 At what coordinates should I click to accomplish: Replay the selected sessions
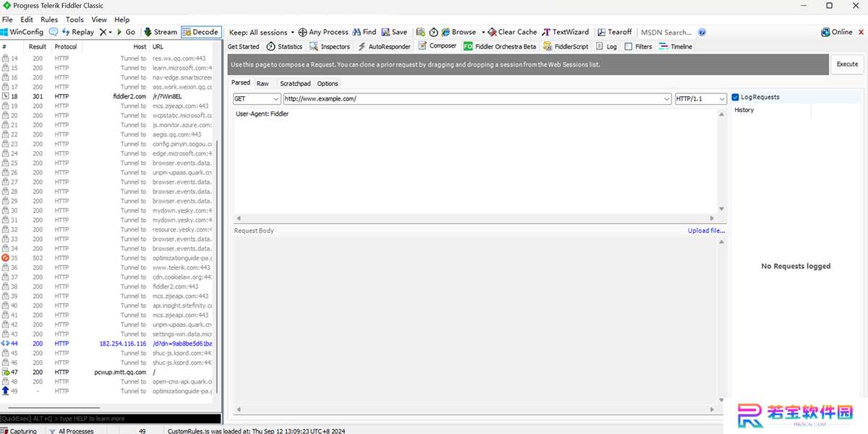78,32
